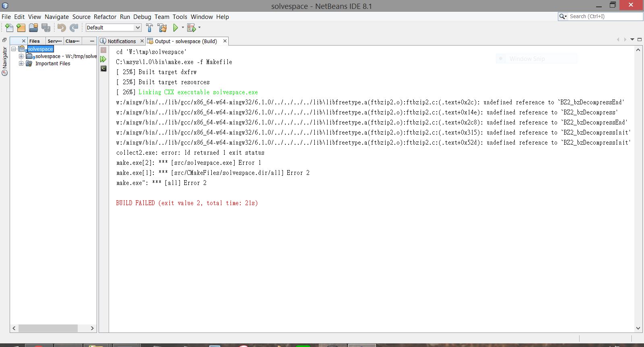Expand the solvespace W:/tmp folder node
This screenshot has width=644, height=347.
(x=21, y=56)
